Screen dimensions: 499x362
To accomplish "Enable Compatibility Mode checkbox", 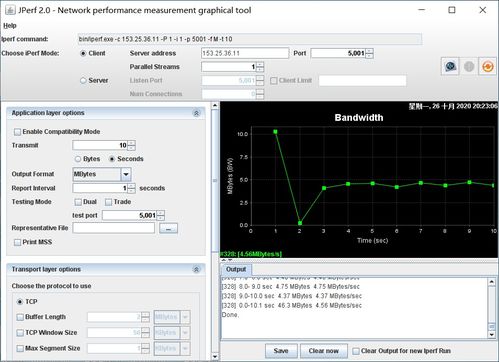I will pyautogui.click(x=17, y=132).
